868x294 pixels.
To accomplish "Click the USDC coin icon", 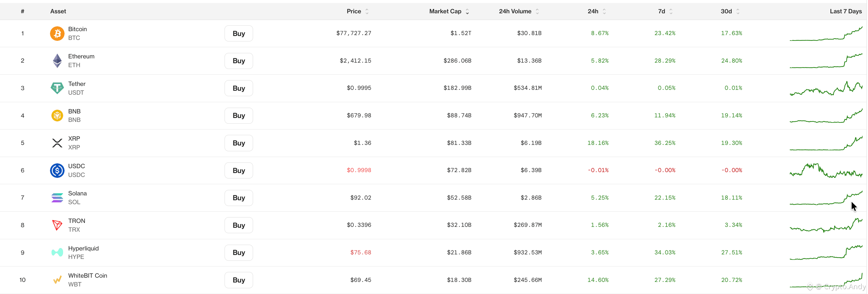I will coord(57,171).
